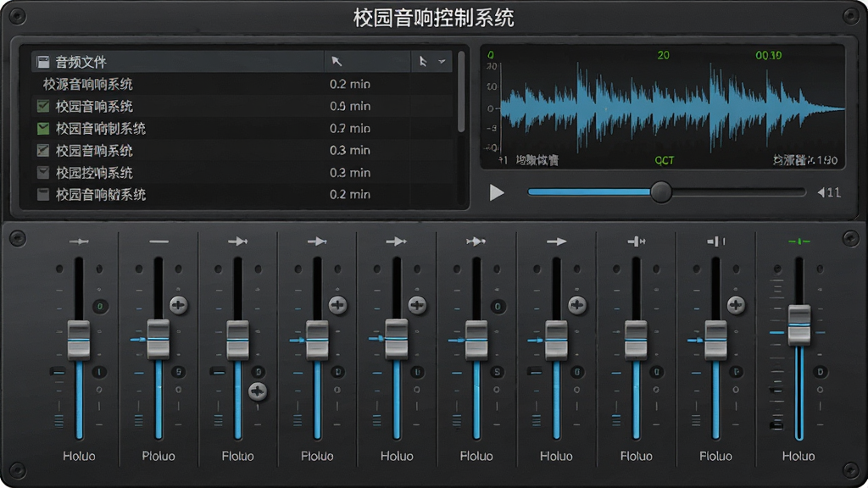Click the green 00:10 time marker
Image resolution: width=868 pixels, height=488 pixels.
click(x=768, y=55)
